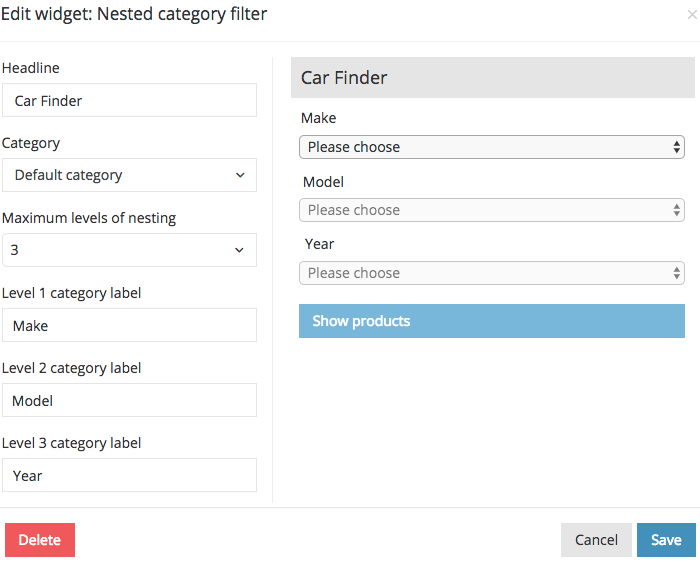Expand the Maximum levels of nesting dropdown
The height and width of the screenshot is (562, 700).
(x=129, y=250)
